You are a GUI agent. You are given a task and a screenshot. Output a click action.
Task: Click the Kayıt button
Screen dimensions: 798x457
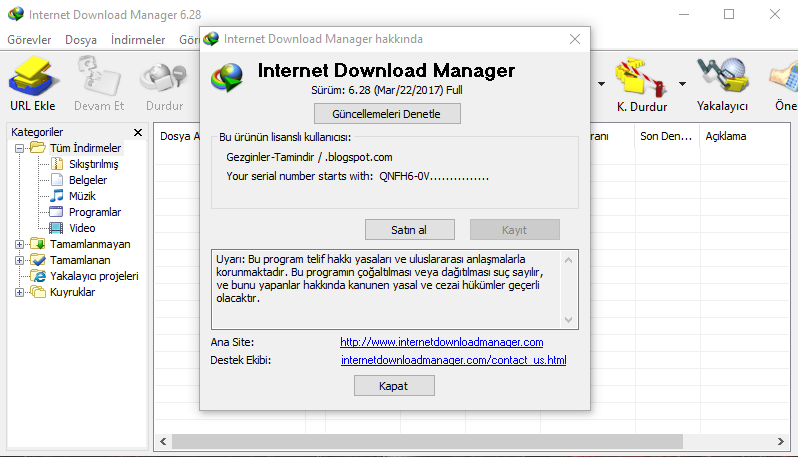coord(515,230)
